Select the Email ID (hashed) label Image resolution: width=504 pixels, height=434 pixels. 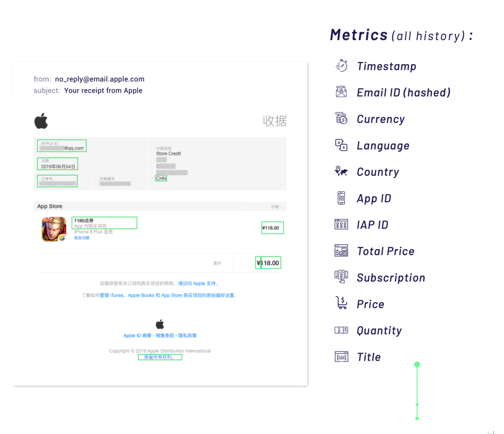tap(403, 93)
